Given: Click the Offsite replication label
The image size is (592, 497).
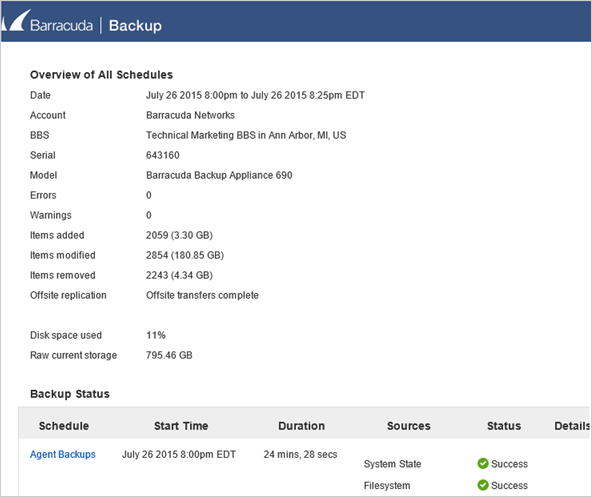Looking at the screenshot, I should (68, 295).
